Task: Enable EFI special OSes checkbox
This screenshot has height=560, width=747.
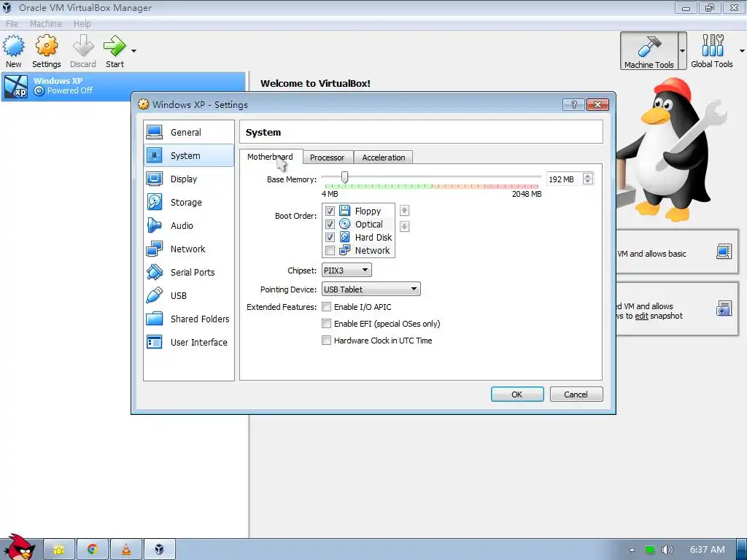Action: pyautogui.click(x=326, y=324)
